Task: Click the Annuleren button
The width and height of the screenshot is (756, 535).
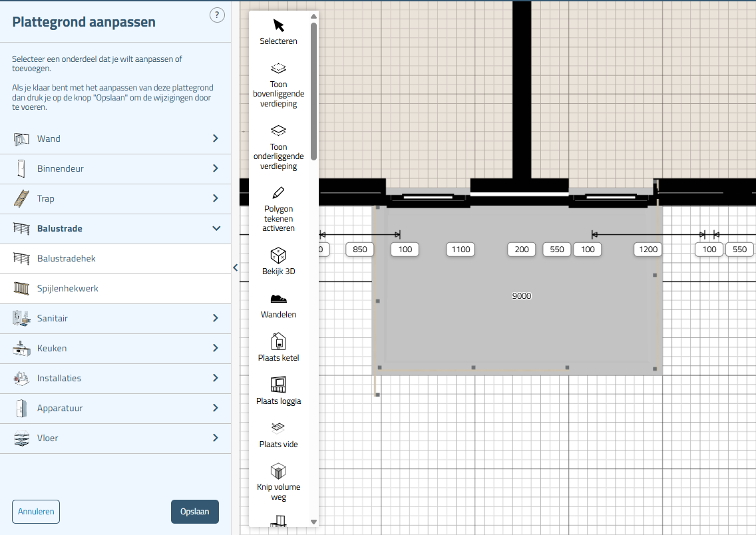Action: (x=36, y=512)
